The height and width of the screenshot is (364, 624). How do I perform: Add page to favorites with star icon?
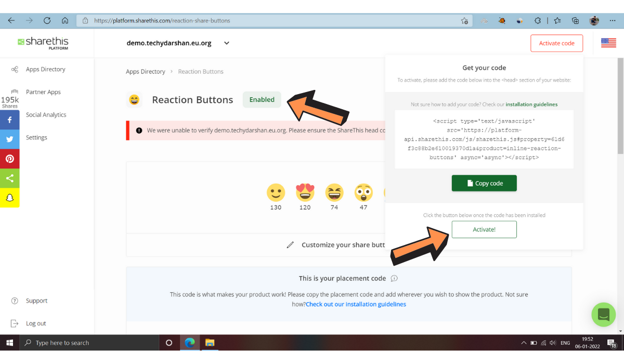point(464,21)
